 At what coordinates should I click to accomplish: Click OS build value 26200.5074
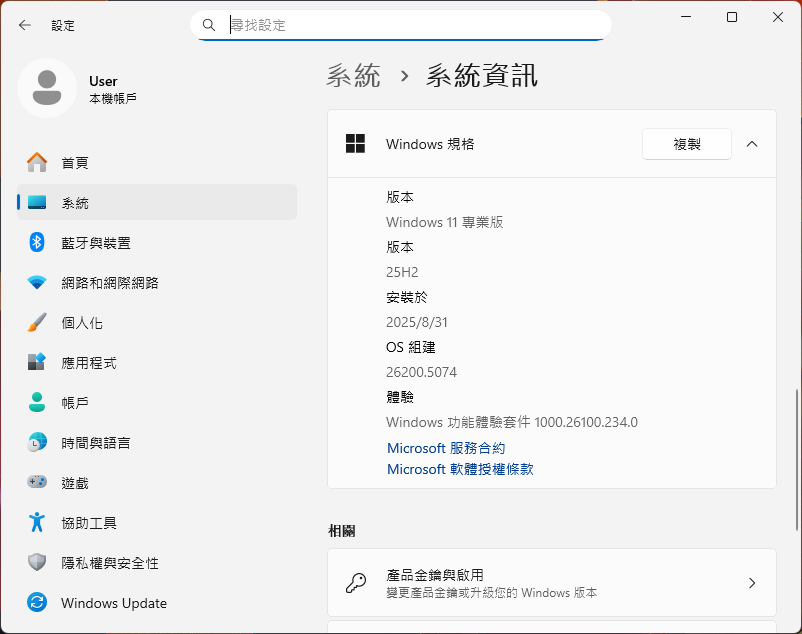coord(421,372)
